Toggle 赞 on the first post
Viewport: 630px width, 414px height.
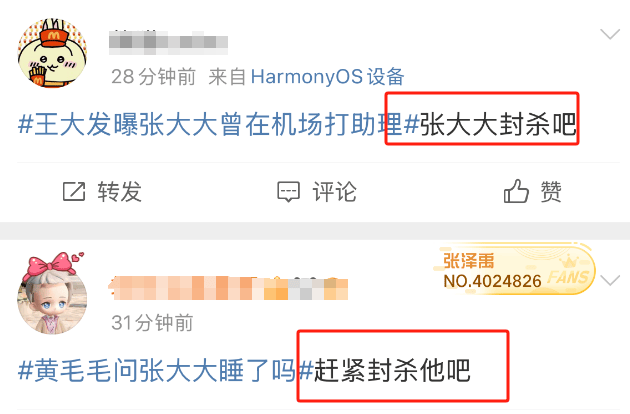coord(551,191)
